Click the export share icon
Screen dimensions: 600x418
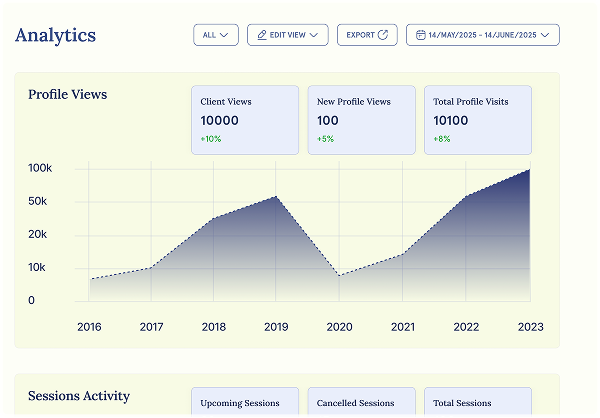tap(384, 35)
